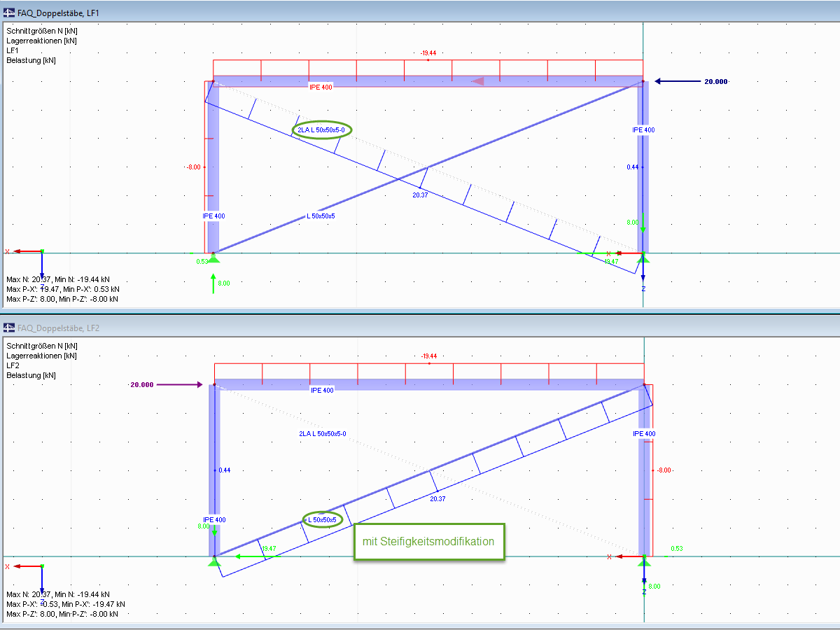840x630 pixels.
Task: Click the Schnittgrößen N [kN] legend in LF1
Action: [x=42, y=31]
